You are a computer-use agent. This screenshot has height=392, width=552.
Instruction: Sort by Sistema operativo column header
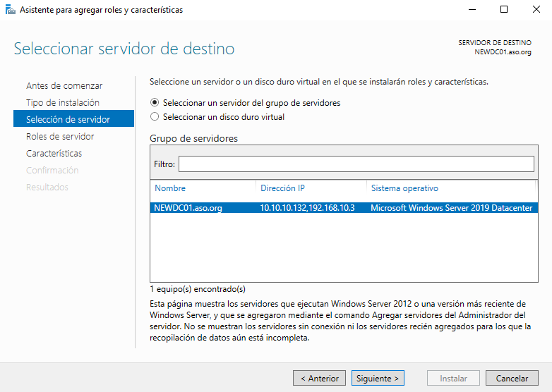pyautogui.click(x=450, y=188)
